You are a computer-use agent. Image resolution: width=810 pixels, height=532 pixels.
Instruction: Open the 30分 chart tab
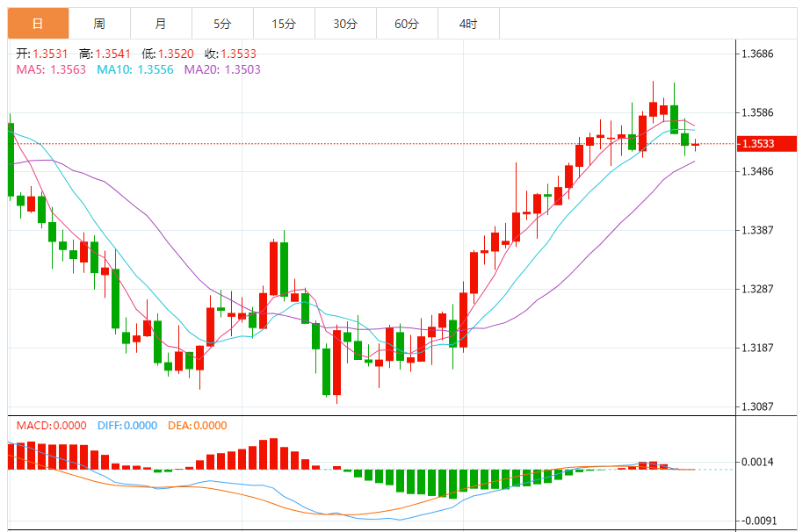345,23
